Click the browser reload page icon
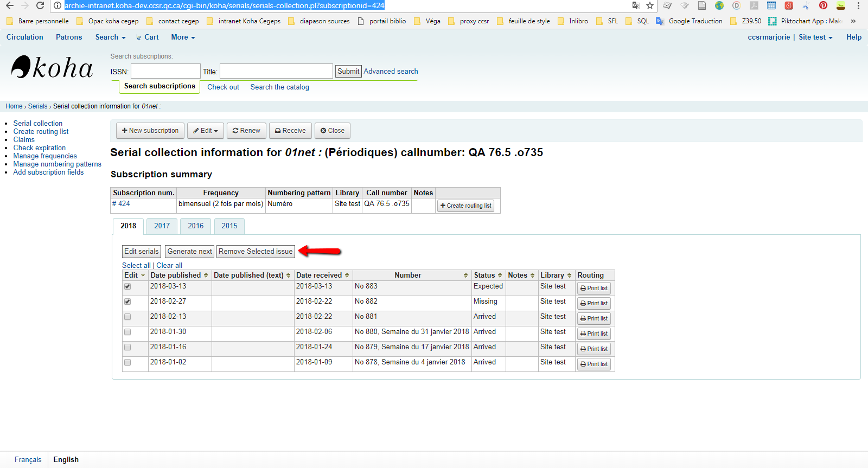 pos(40,5)
